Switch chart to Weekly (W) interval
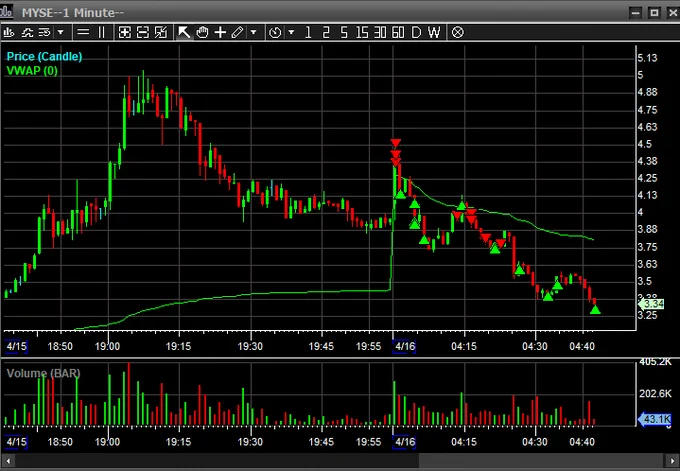 [x=434, y=33]
